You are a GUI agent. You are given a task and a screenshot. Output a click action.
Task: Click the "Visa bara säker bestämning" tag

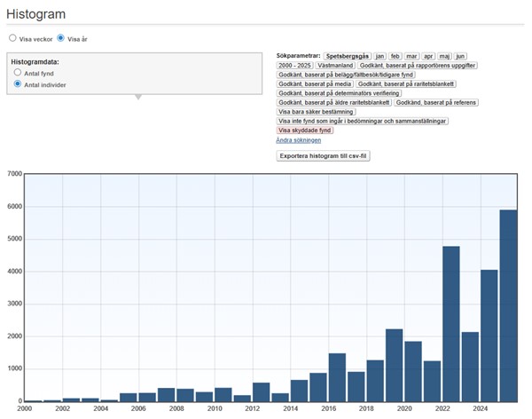coord(317,112)
